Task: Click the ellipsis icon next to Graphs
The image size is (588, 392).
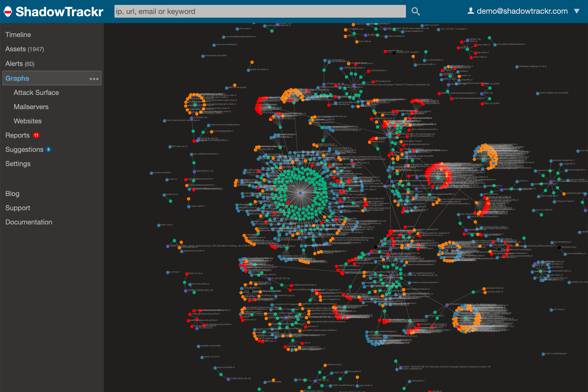Action: 94,79
